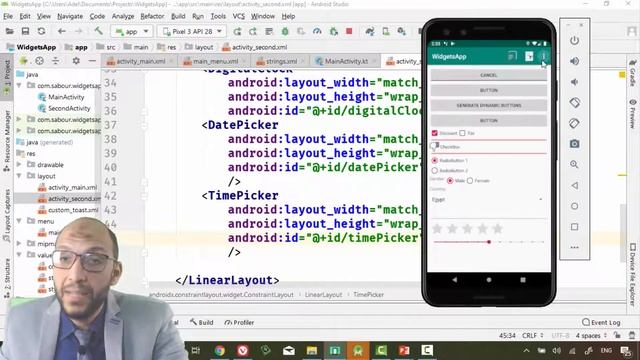Click the Make Project hammer icon

pyautogui.click(x=98, y=31)
